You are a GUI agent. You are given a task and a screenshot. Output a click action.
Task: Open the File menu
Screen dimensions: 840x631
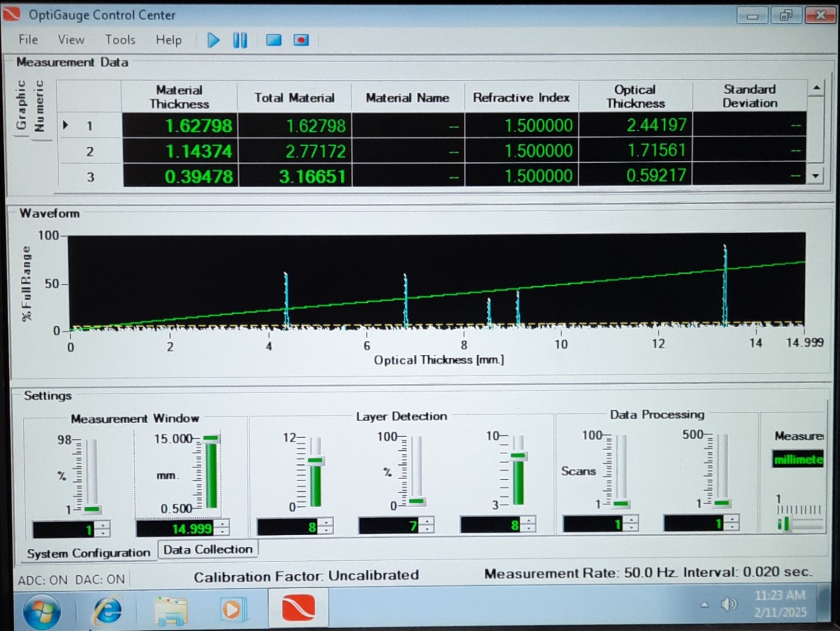click(28, 40)
